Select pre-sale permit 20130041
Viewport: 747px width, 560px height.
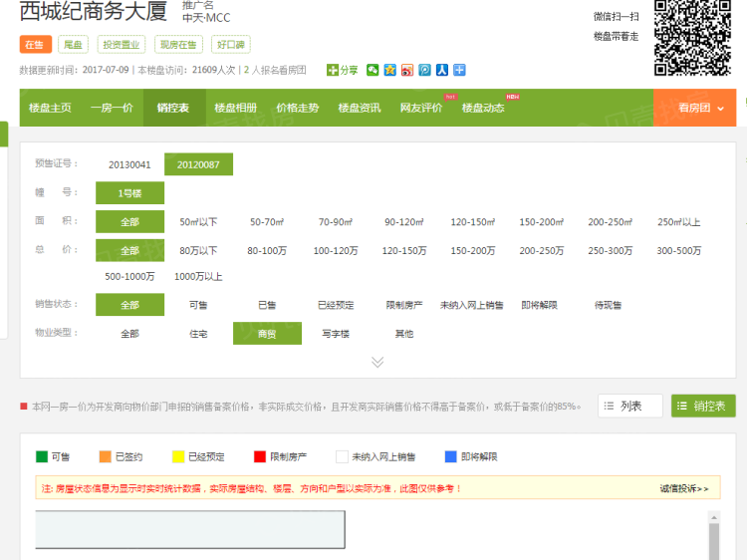tap(129, 164)
